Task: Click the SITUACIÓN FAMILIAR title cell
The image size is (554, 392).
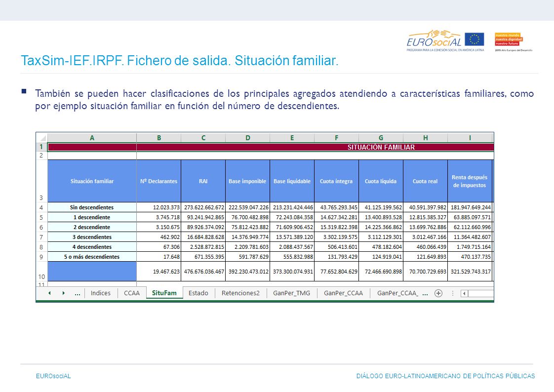Action: (271, 147)
